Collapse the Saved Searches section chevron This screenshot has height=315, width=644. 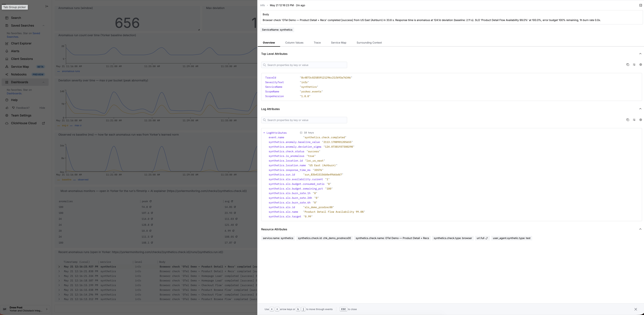[x=44, y=26]
